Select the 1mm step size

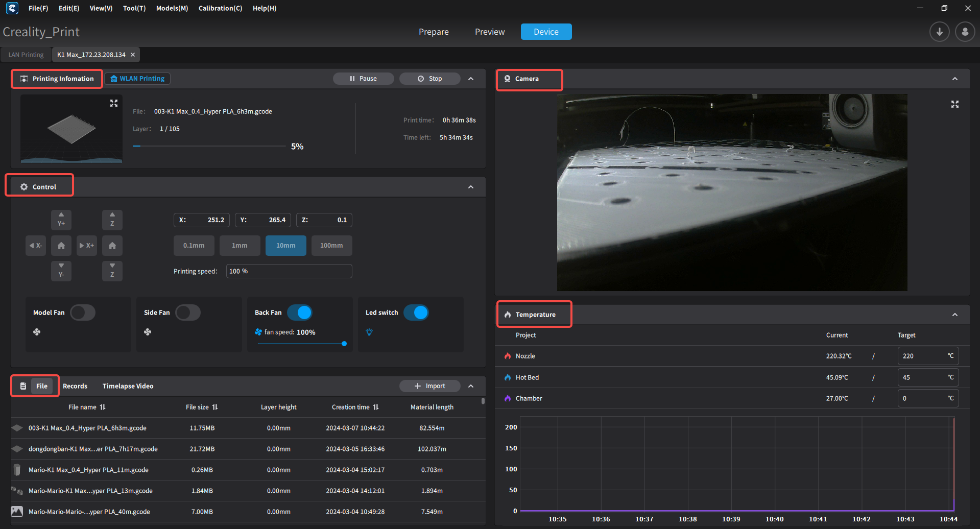[240, 246]
